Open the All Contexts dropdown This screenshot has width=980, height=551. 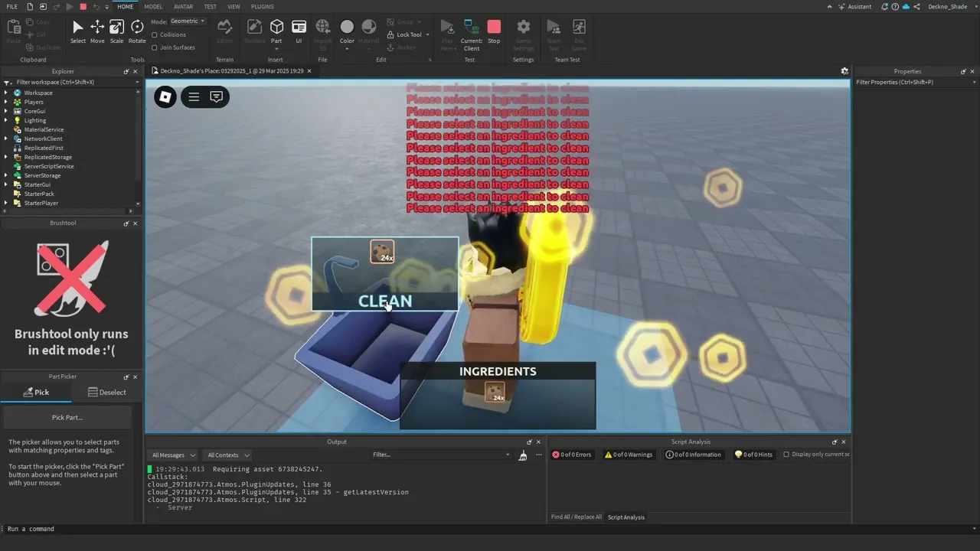[x=227, y=455]
